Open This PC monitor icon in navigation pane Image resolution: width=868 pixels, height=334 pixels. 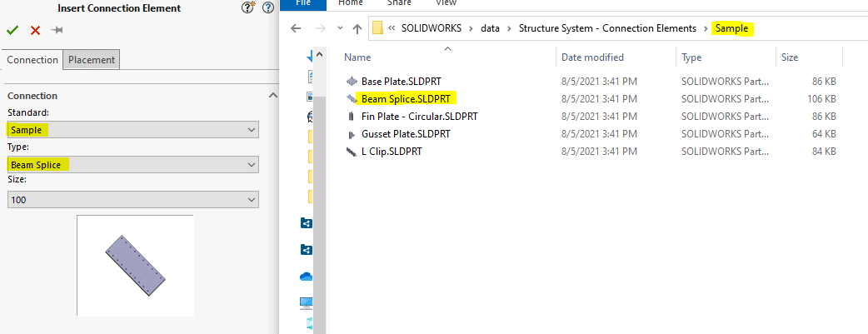(306, 302)
